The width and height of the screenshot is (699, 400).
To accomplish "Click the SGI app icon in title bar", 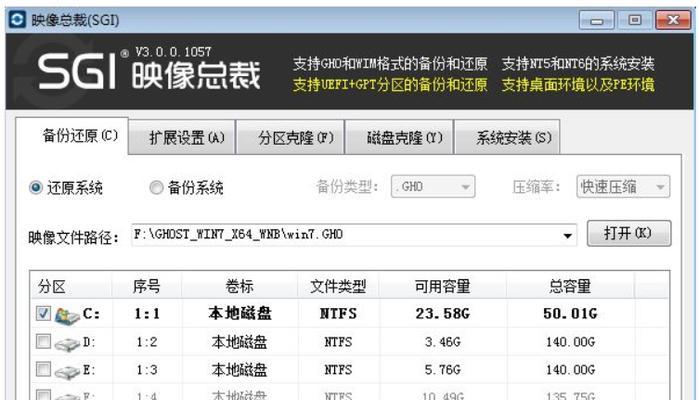I will 17,20.
